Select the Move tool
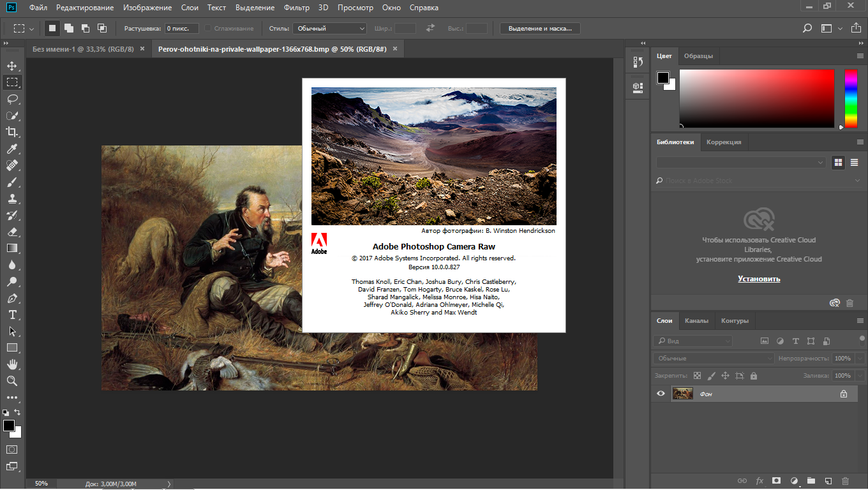This screenshot has width=868, height=490. [x=12, y=66]
